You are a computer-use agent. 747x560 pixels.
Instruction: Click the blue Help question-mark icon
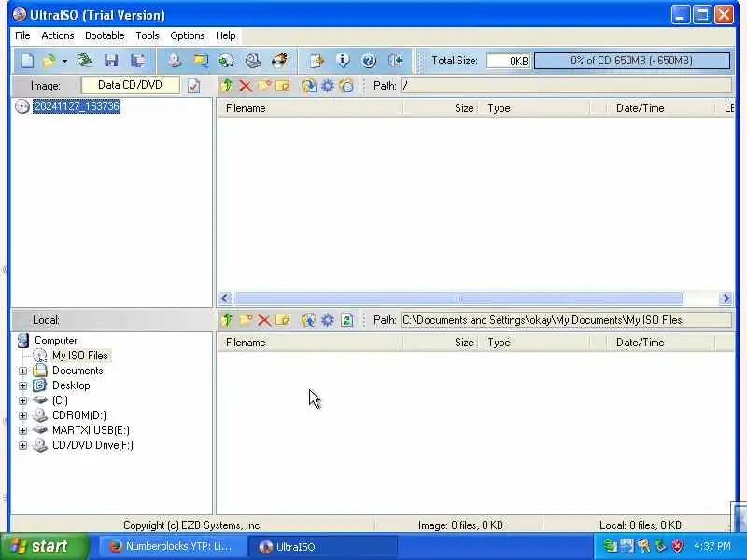point(369,61)
